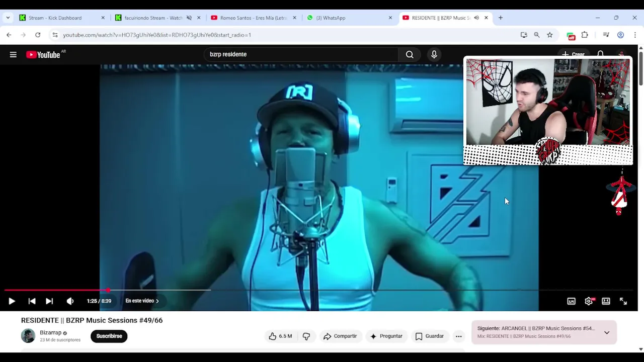Go back in browser history

pos(9,35)
